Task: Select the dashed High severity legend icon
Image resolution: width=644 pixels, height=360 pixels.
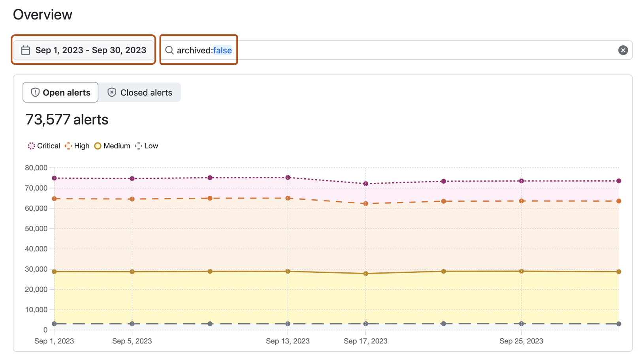Action: point(68,146)
